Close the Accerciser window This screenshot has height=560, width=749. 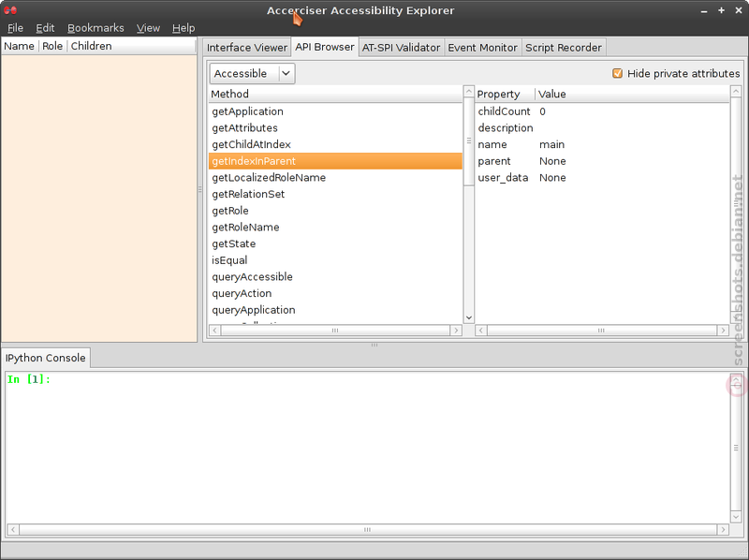(x=739, y=10)
